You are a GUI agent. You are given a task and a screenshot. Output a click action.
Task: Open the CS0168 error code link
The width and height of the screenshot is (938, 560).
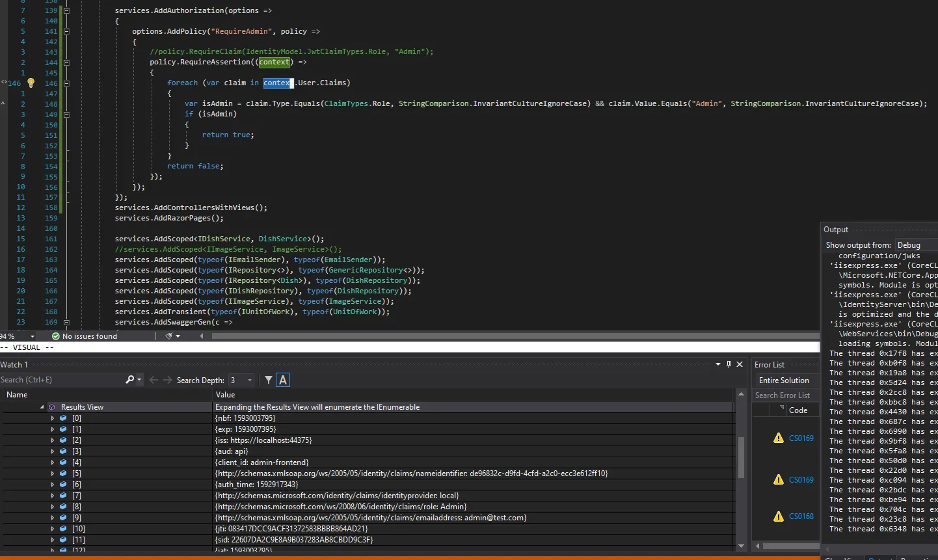pyautogui.click(x=801, y=516)
